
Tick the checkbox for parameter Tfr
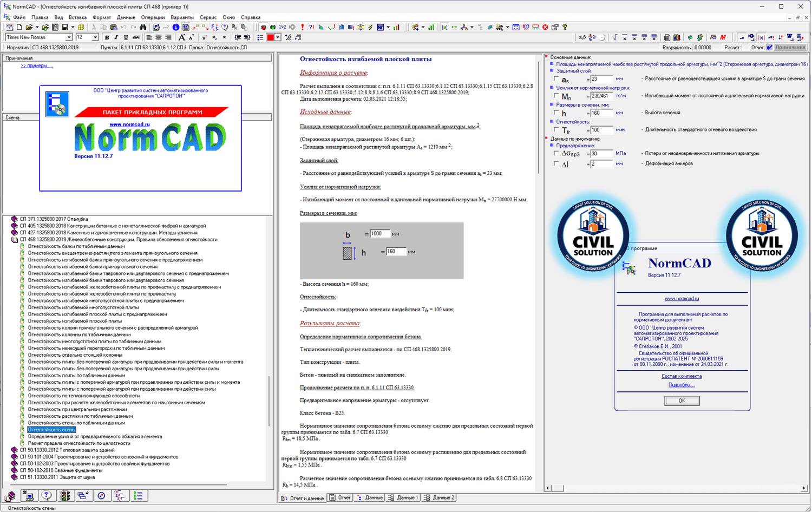coord(556,130)
